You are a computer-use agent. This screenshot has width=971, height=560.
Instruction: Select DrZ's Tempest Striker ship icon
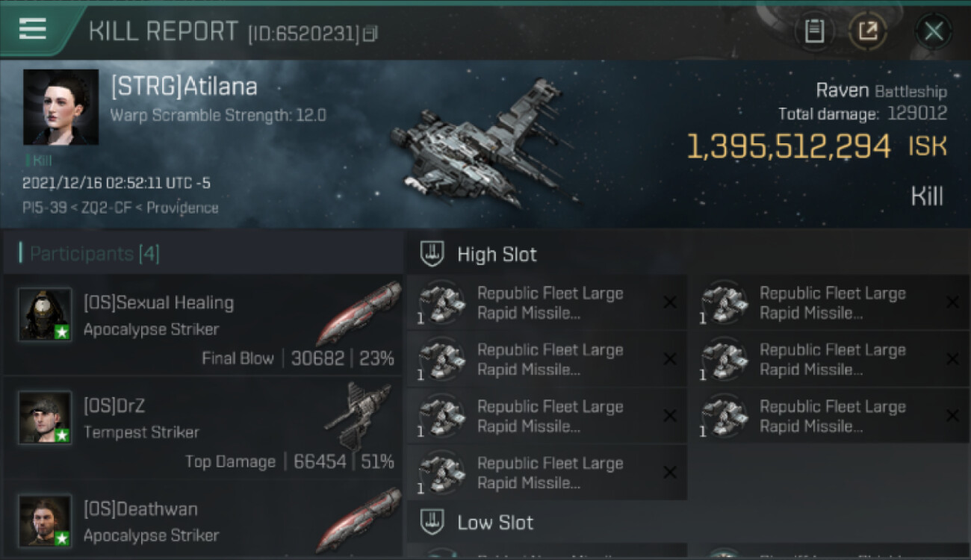coord(359,415)
